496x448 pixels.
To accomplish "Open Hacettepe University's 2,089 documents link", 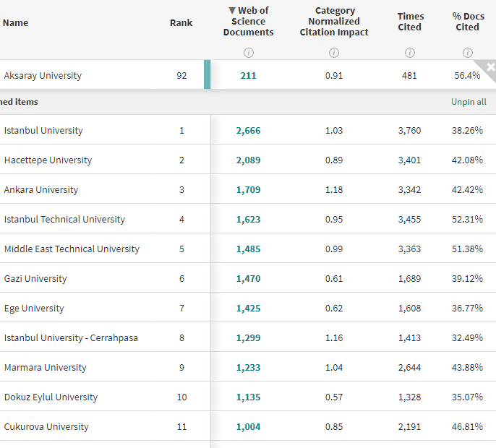I will [248, 160].
